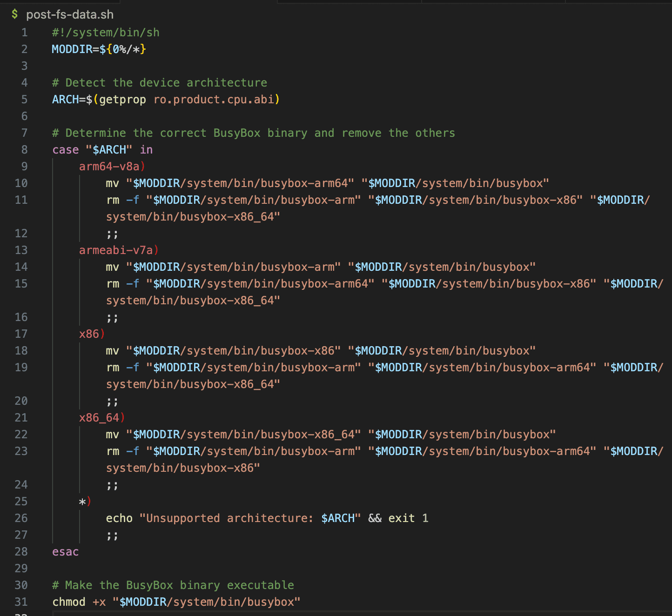The image size is (672, 616).
Task: Place cursor on the shebang #!/system/bin/sh
Action: point(106,33)
